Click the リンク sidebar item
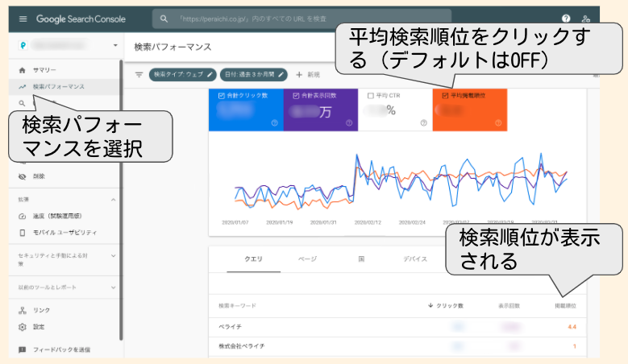 [x=41, y=310]
